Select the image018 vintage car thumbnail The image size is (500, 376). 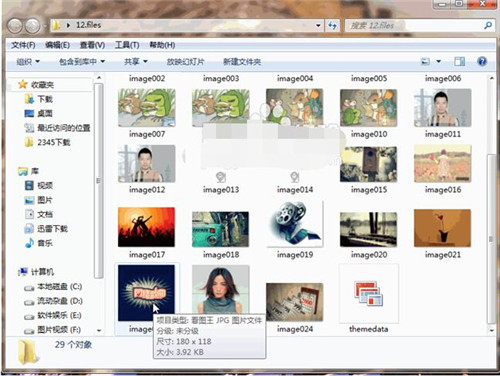click(220, 229)
